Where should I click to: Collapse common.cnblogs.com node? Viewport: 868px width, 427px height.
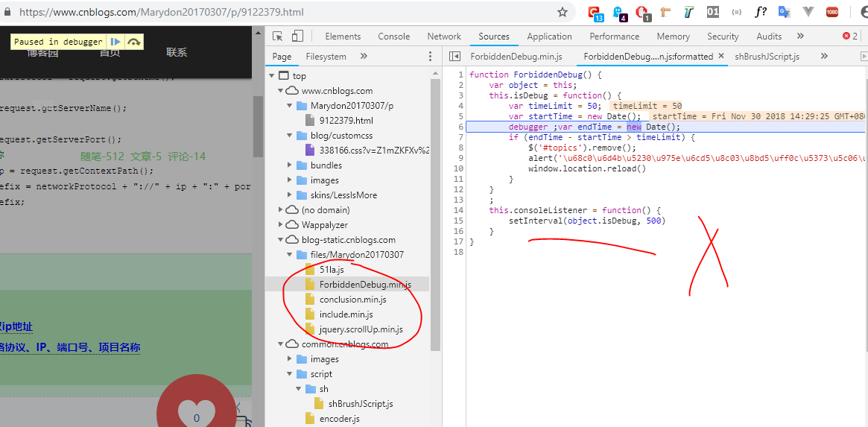tap(281, 344)
